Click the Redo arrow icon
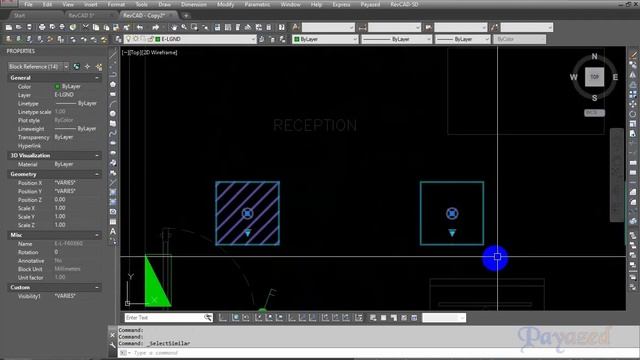The height and width of the screenshot is (360, 640). (x=156, y=27)
